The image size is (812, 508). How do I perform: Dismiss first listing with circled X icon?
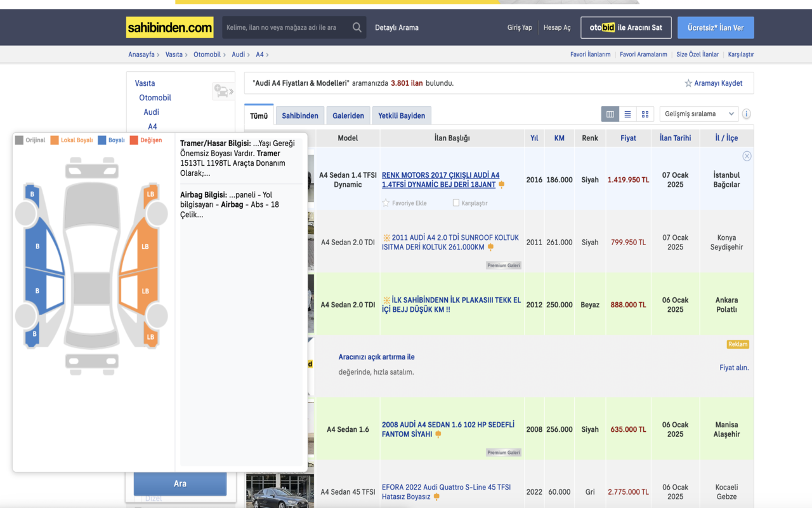tap(747, 156)
